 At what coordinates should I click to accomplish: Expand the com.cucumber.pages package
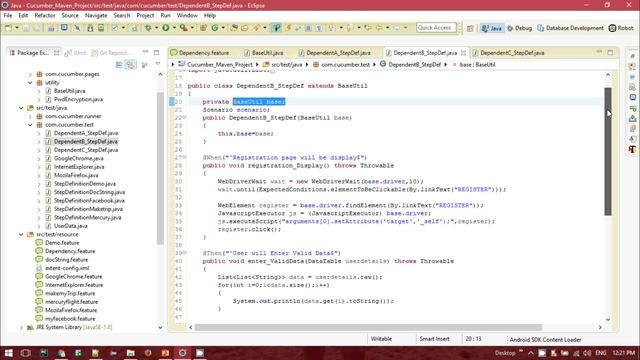(x=30, y=74)
